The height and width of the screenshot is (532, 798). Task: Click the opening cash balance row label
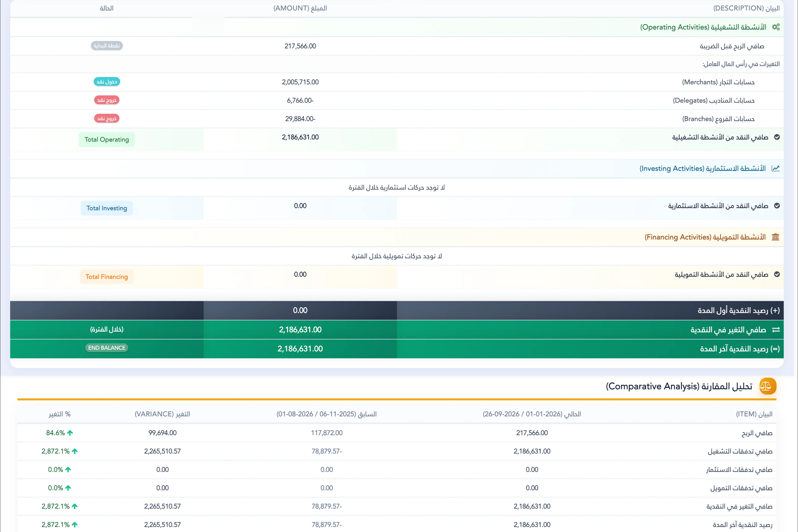pos(739,310)
